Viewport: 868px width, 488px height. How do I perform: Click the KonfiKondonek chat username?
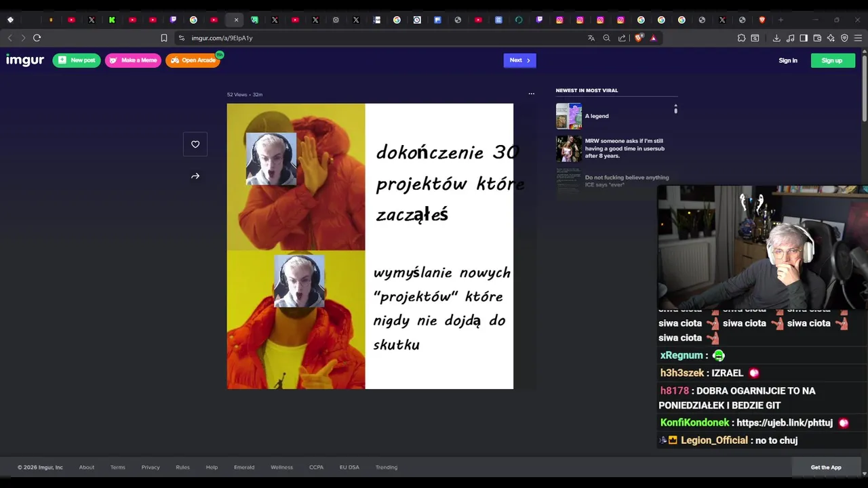[x=694, y=422]
